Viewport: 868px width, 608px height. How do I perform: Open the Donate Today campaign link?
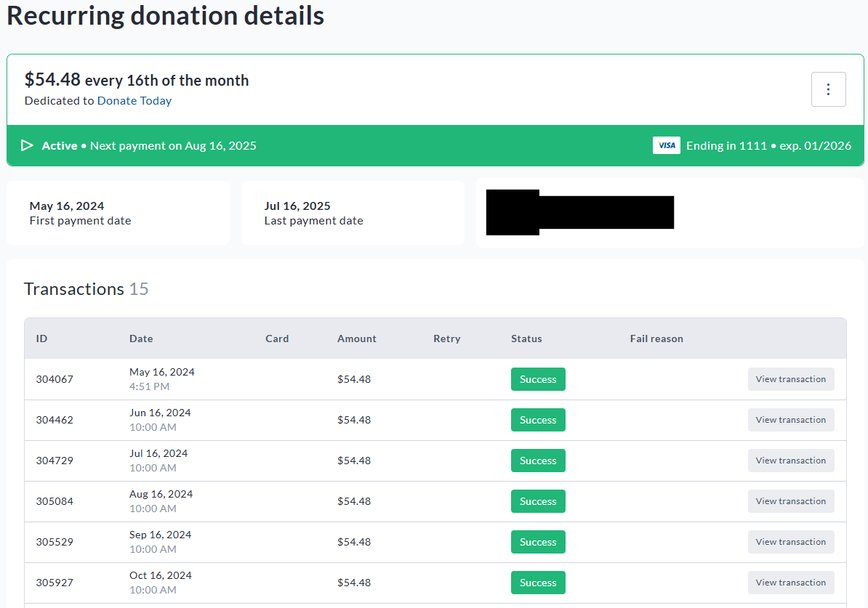tap(134, 101)
